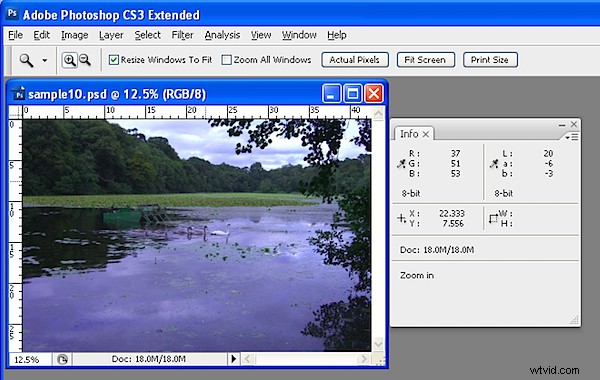The width and height of the screenshot is (600, 380).
Task: Uncheck Resize Windows To Fit
Action: [114, 60]
